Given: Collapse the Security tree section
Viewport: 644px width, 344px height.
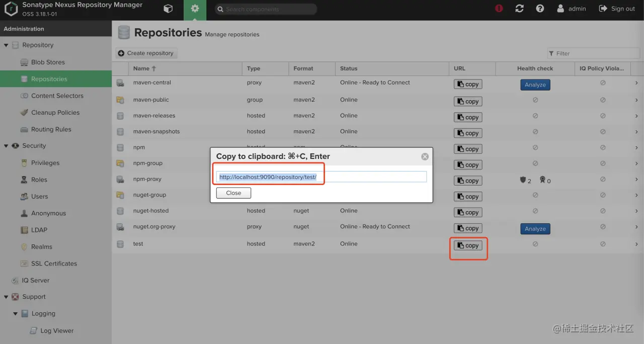Looking at the screenshot, I should pos(6,146).
